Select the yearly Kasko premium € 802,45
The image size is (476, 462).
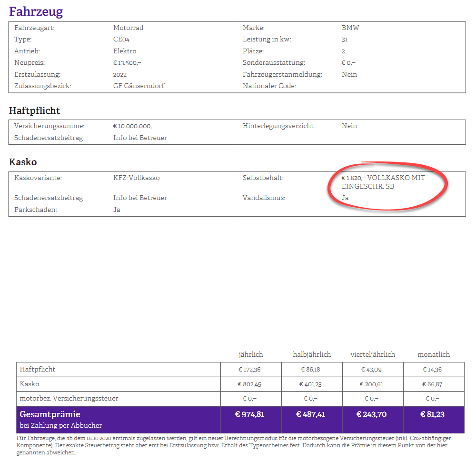coord(251,384)
